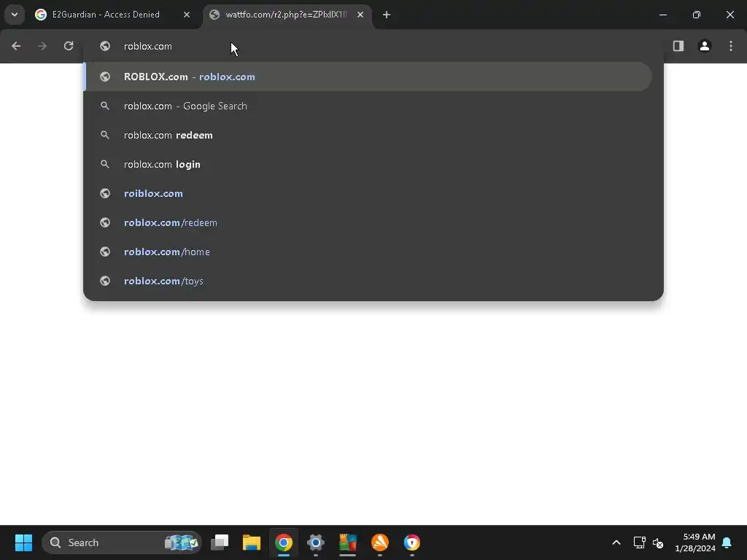The width and height of the screenshot is (747, 560).
Task: Click the address bar with roblox.com
Action: coord(373,46)
